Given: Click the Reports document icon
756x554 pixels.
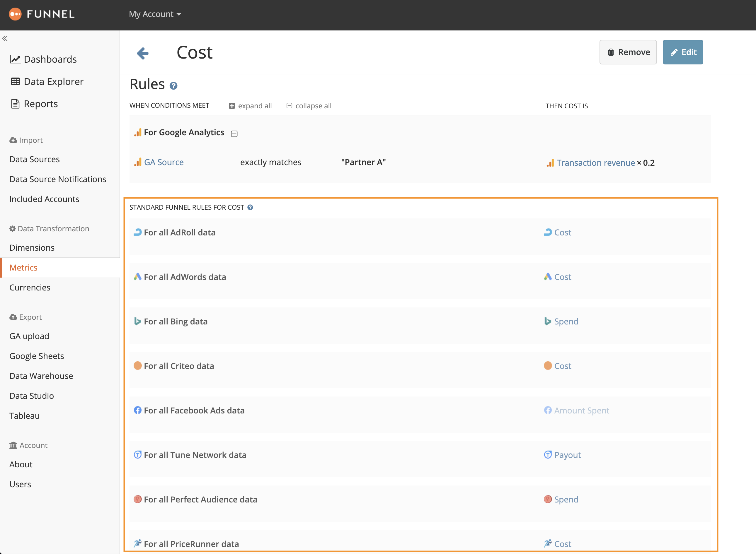Looking at the screenshot, I should [15, 104].
